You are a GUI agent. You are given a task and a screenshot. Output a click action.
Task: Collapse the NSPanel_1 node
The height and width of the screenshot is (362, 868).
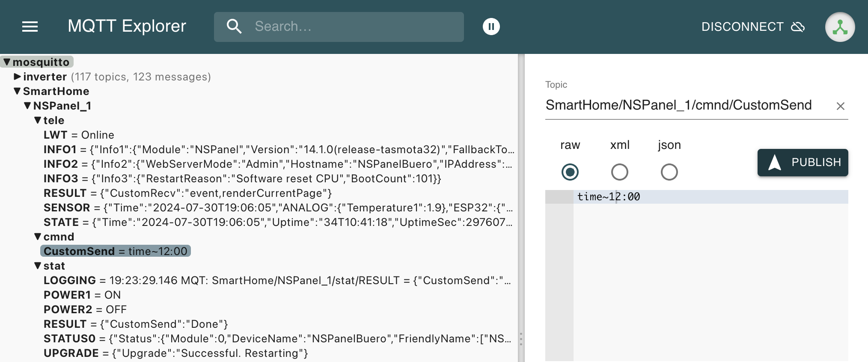pyautogui.click(x=28, y=106)
